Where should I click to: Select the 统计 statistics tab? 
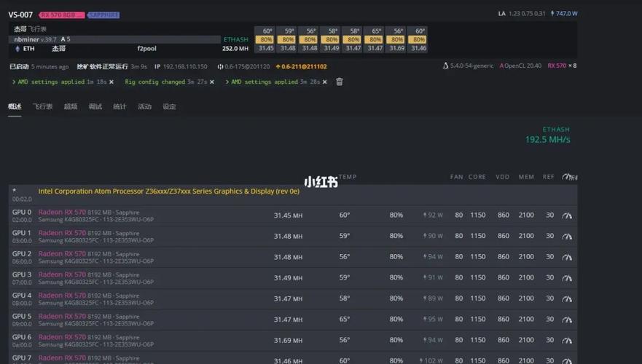[120, 107]
